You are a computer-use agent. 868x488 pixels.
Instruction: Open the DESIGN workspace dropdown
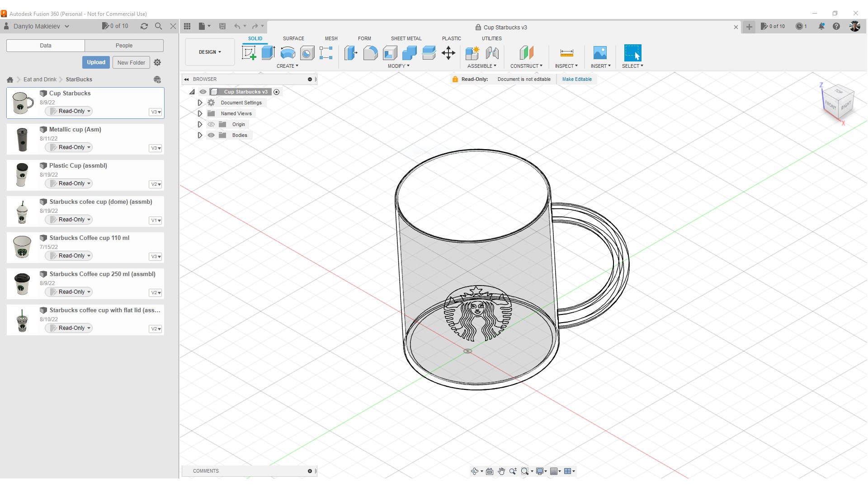[x=210, y=52]
